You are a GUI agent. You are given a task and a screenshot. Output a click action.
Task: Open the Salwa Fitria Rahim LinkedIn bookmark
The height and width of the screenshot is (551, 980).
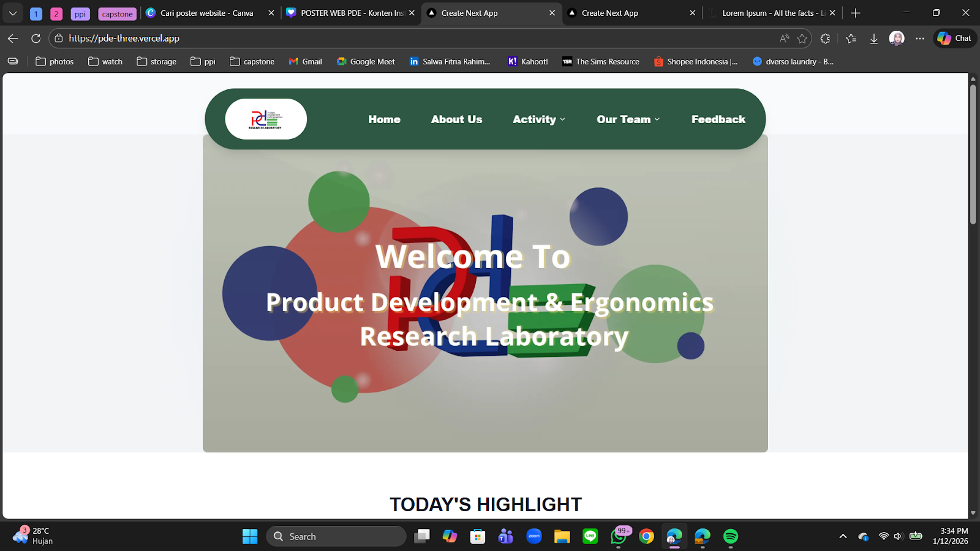click(x=450, y=61)
